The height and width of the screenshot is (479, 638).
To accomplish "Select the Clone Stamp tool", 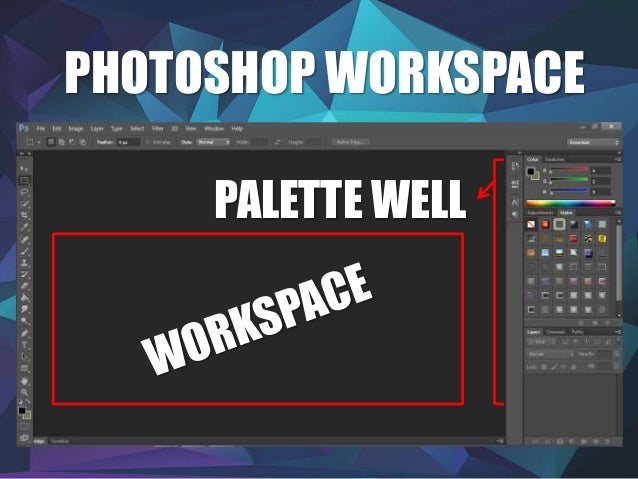I will (24, 262).
